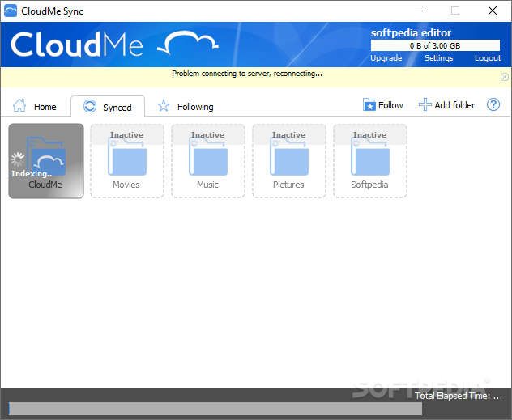Click the storage usage bar 0 B of 3.00 GB

point(435,45)
